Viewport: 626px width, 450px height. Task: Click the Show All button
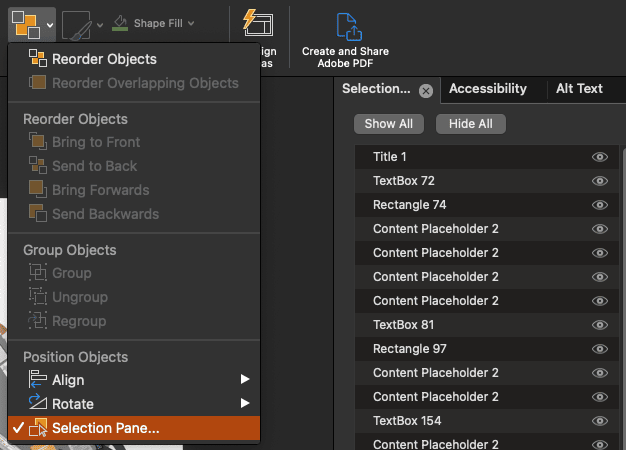(388, 124)
